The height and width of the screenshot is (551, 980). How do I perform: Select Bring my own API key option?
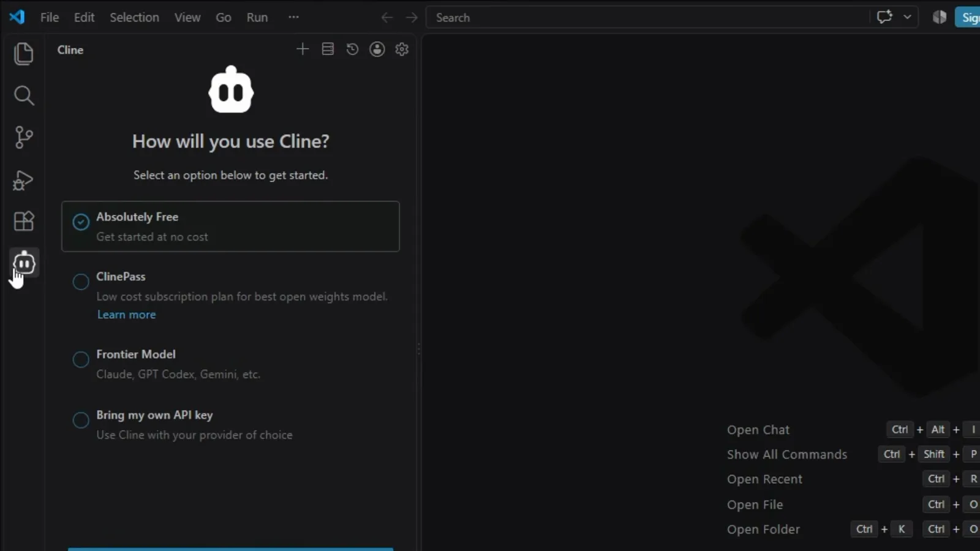(81, 420)
